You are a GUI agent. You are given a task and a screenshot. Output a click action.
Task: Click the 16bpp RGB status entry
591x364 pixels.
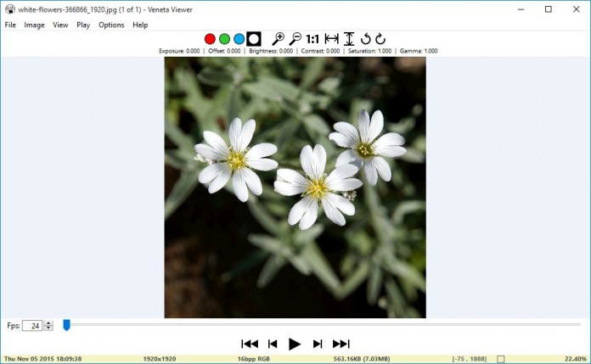pyautogui.click(x=254, y=359)
